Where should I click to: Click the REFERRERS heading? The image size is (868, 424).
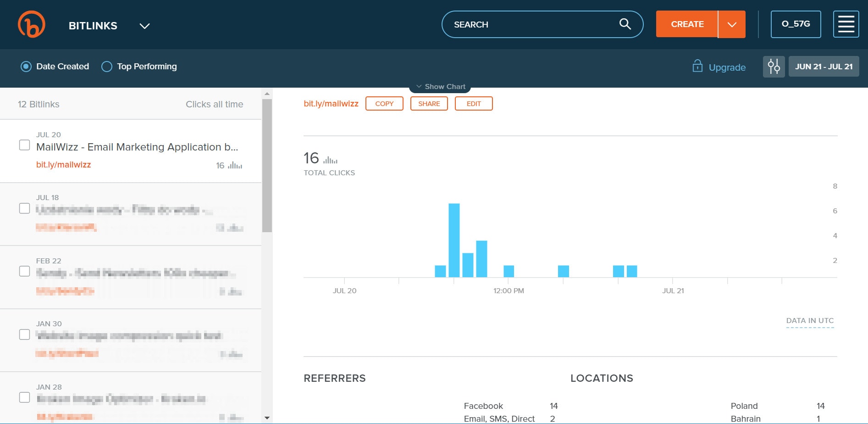pos(335,379)
